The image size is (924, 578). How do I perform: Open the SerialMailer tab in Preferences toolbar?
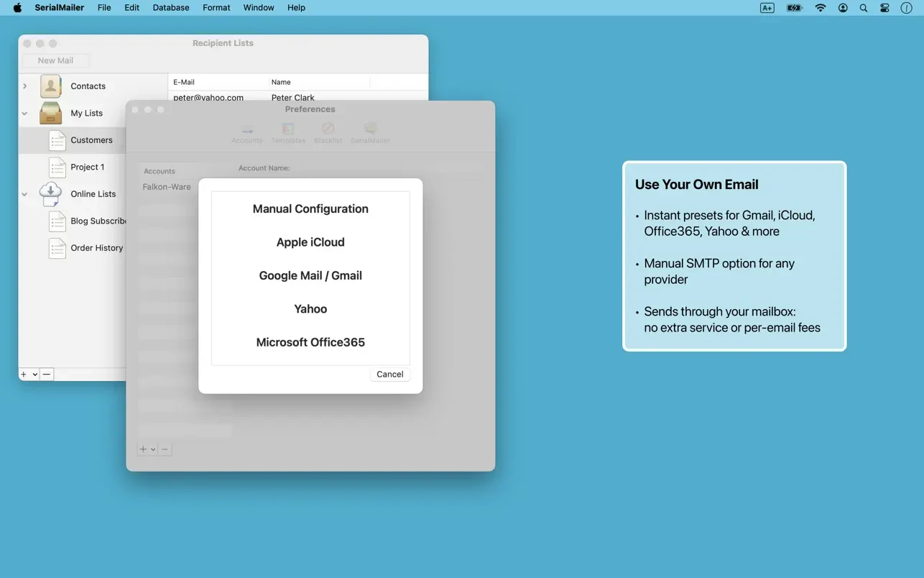pos(370,133)
